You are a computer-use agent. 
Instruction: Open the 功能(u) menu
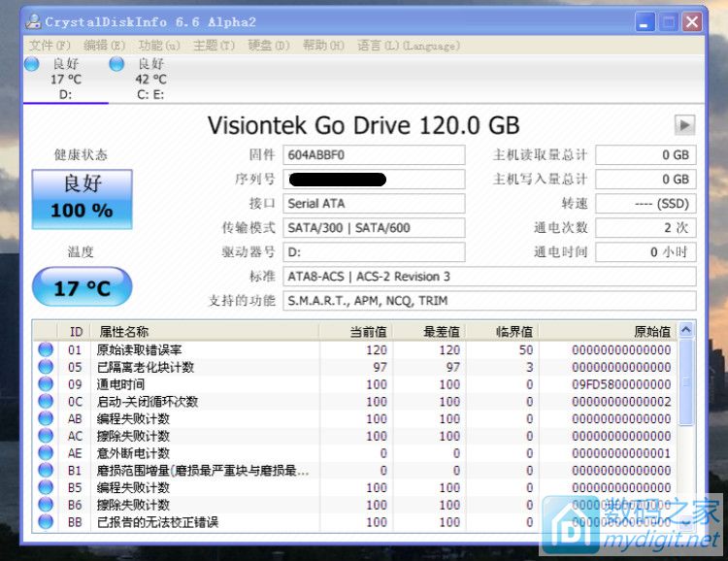[159, 45]
